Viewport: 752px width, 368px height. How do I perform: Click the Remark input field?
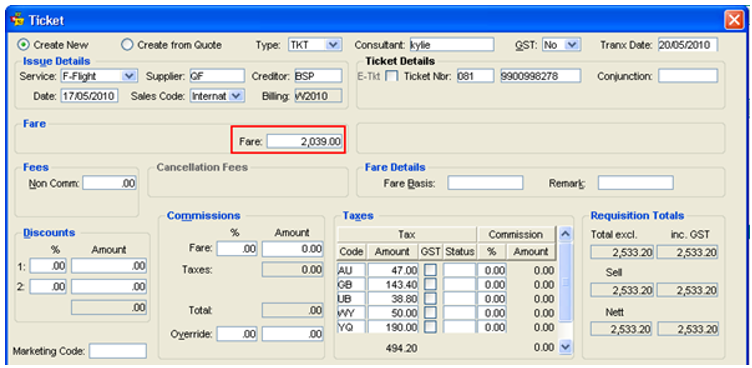point(635,183)
